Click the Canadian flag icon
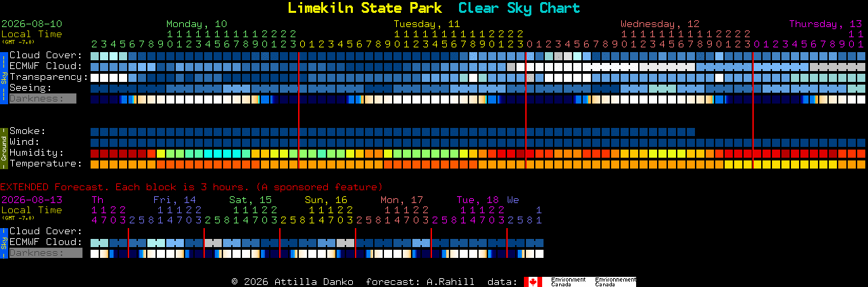Viewport: 868px width, 287px height. click(x=533, y=282)
